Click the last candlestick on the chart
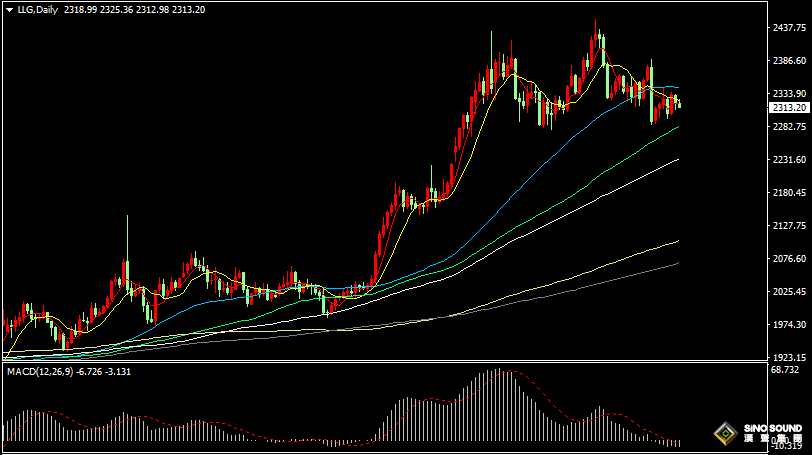Screen dimensions: 812x455 pos(679,103)
